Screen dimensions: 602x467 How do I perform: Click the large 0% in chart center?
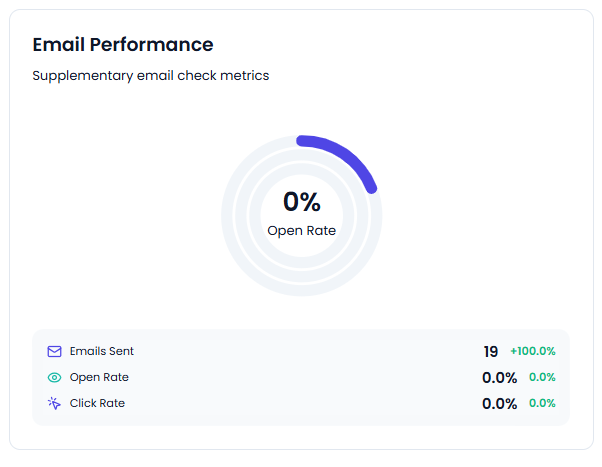[x=302, y=201]
